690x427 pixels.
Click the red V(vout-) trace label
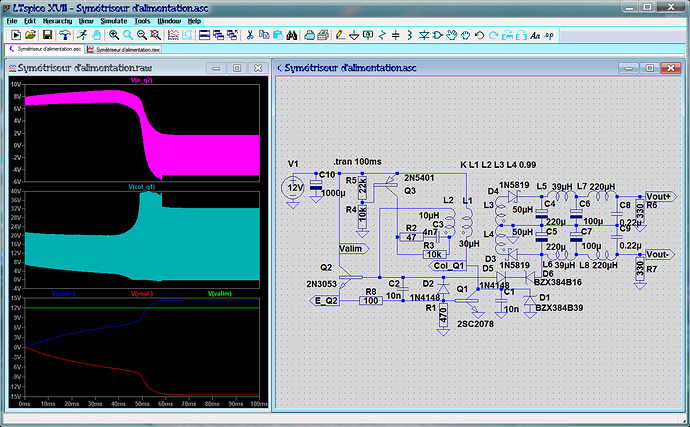tap(142, 293)
